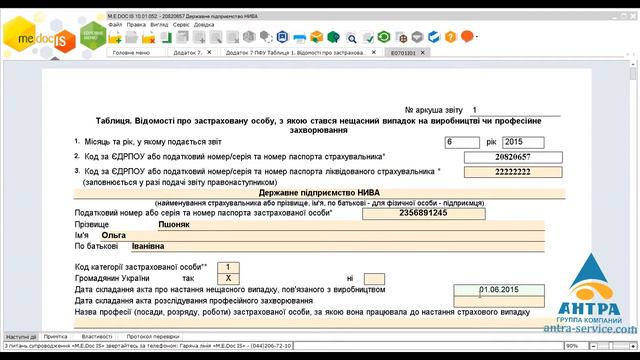This screenshot has width=640, height=360.
Task: Click the year field containing 2015
Action: pos(523,142)
